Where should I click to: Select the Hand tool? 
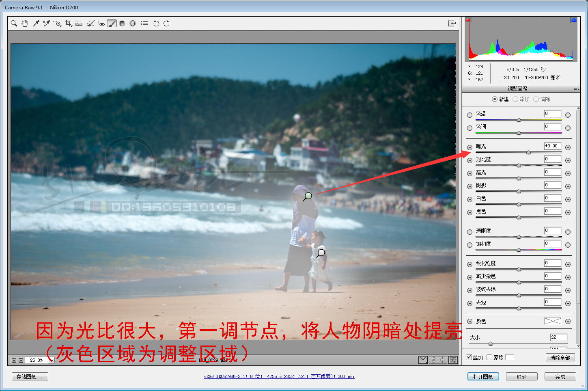coord(25,24)
